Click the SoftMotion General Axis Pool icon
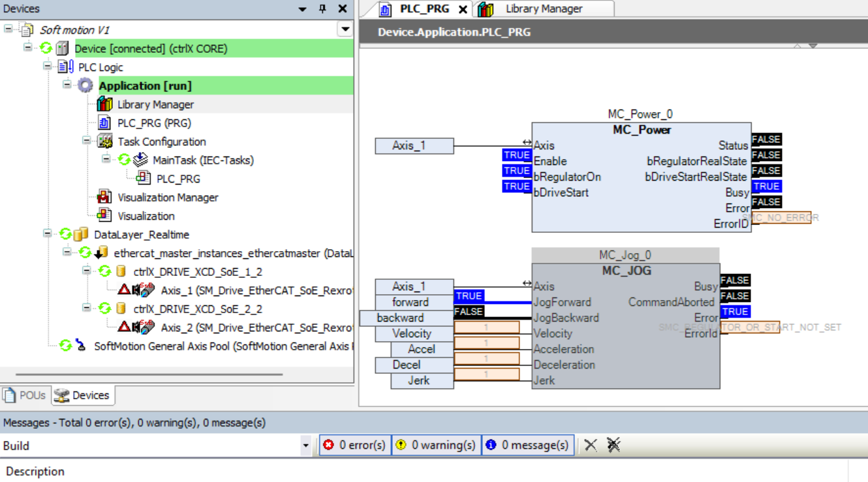The height and width of the screenshot is (482, 868). point(80,346)
